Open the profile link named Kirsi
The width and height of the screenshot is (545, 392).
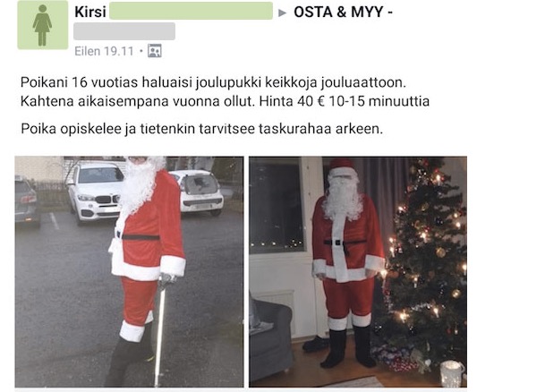coord(90,12)
